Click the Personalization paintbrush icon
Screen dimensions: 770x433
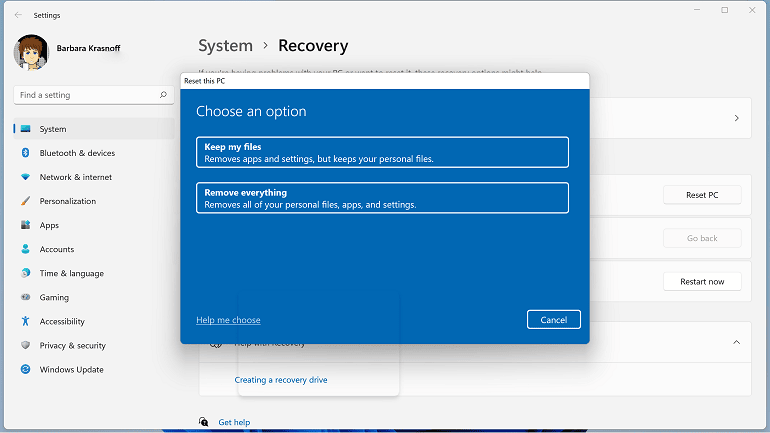26,201
